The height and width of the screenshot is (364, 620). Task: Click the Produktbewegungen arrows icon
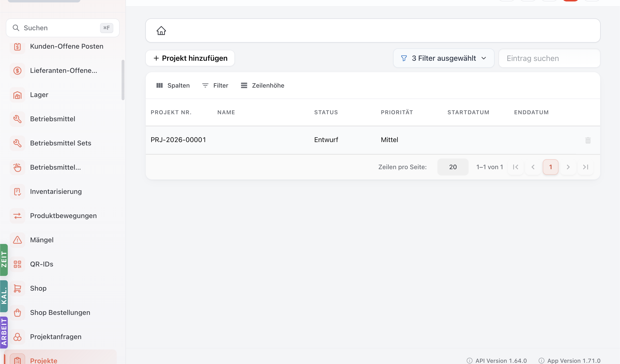click(17, 216)
